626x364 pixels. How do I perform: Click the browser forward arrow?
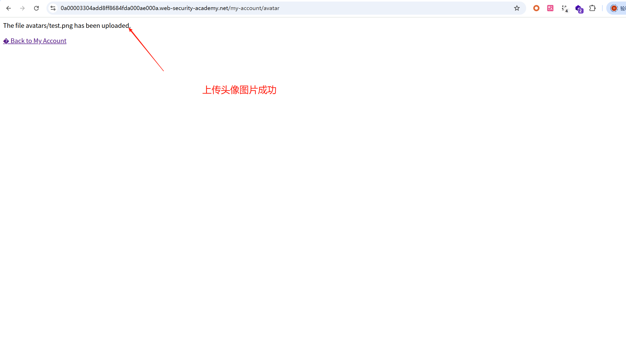(22, 8)
